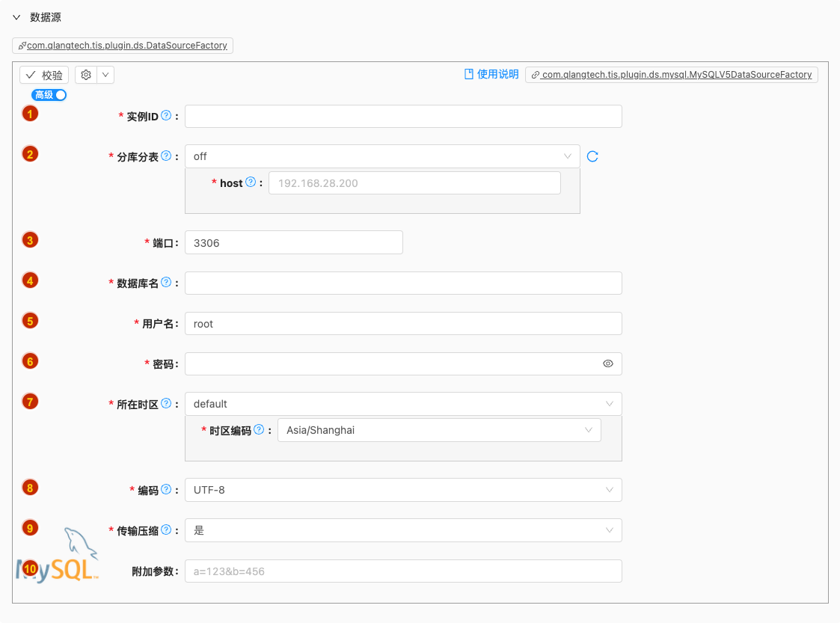Click help icon next to 时区编码
840x623 pixels.
259,430
